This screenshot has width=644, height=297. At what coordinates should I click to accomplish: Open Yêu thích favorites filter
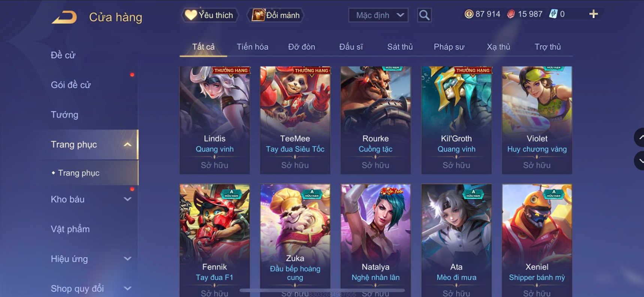click(210, 15)
